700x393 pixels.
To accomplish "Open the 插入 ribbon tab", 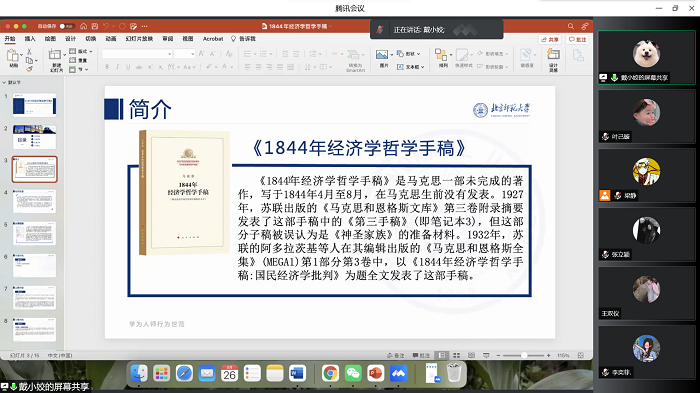I will (30, 39).
